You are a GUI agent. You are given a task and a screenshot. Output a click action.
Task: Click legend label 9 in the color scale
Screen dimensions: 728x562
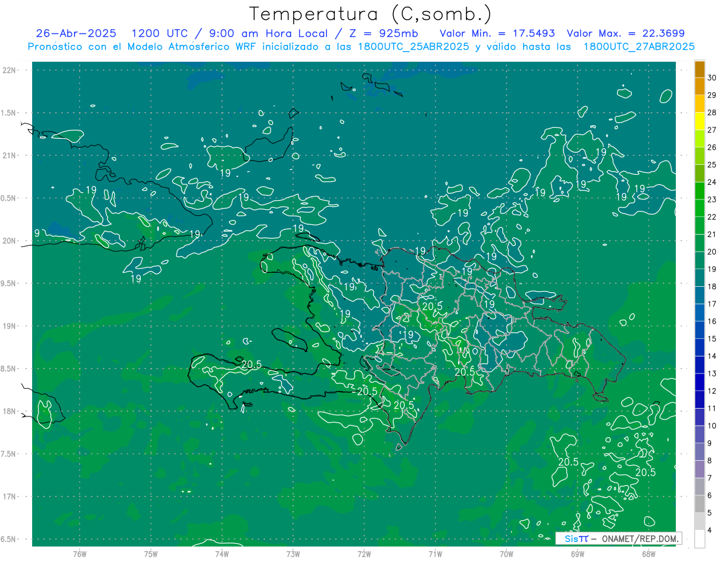[x=710, y=443]
